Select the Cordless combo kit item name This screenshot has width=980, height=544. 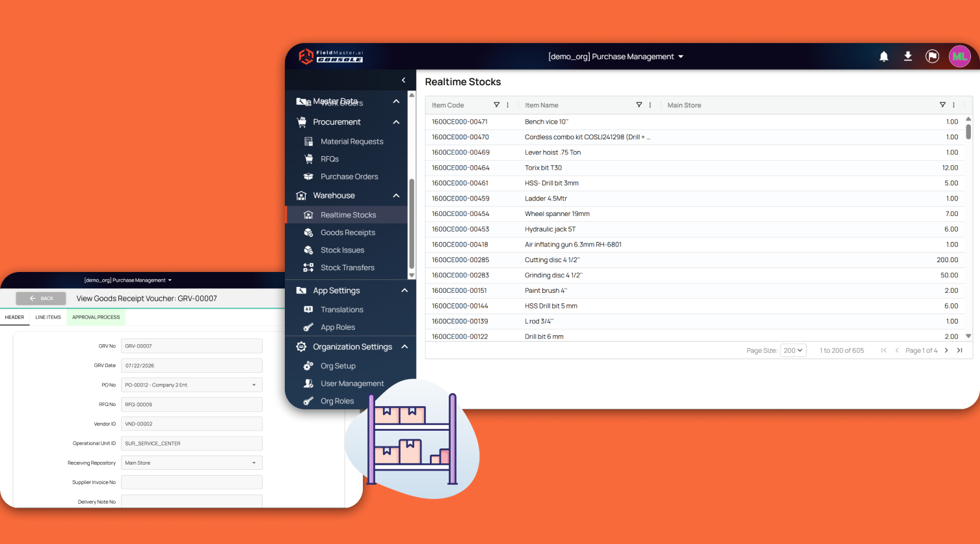point(587,137)
